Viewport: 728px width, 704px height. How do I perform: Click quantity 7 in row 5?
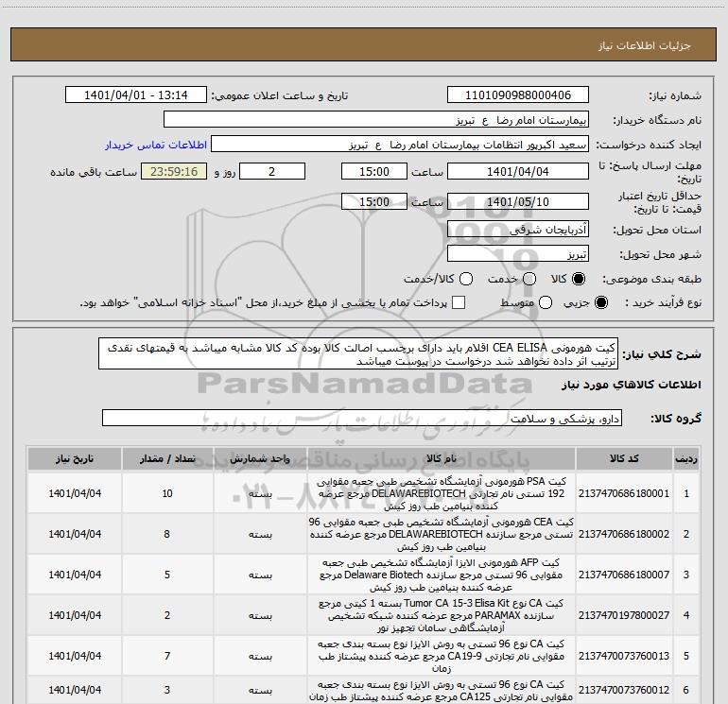[x=167, y=656]
